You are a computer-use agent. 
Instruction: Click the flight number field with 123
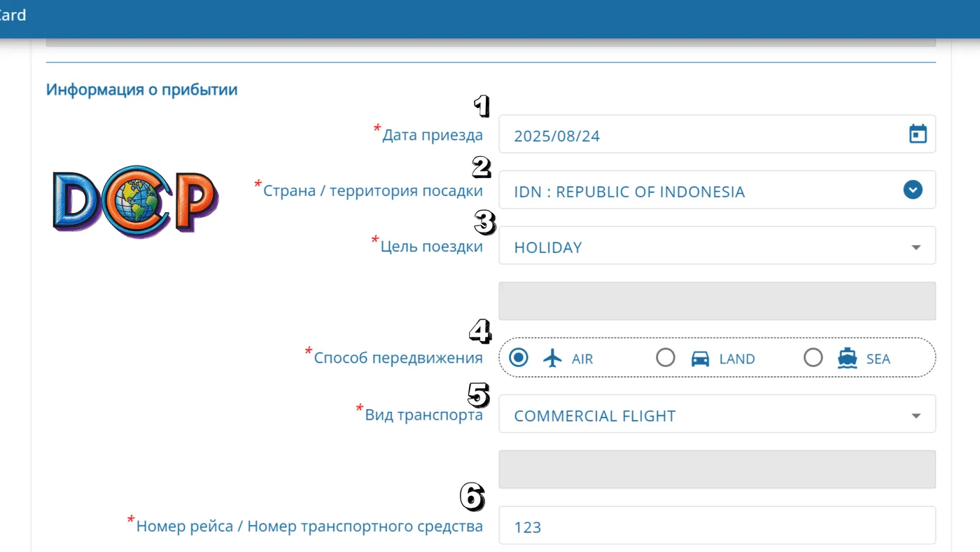coord(717,525)
